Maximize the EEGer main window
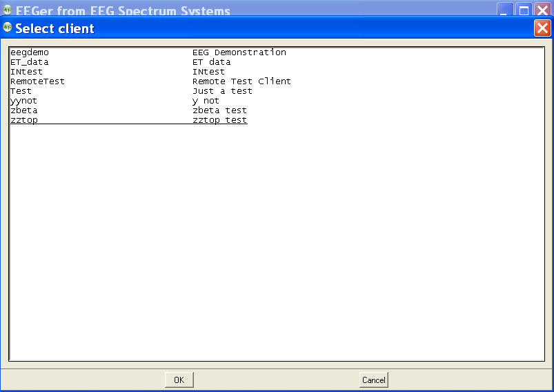 point(524,10)
